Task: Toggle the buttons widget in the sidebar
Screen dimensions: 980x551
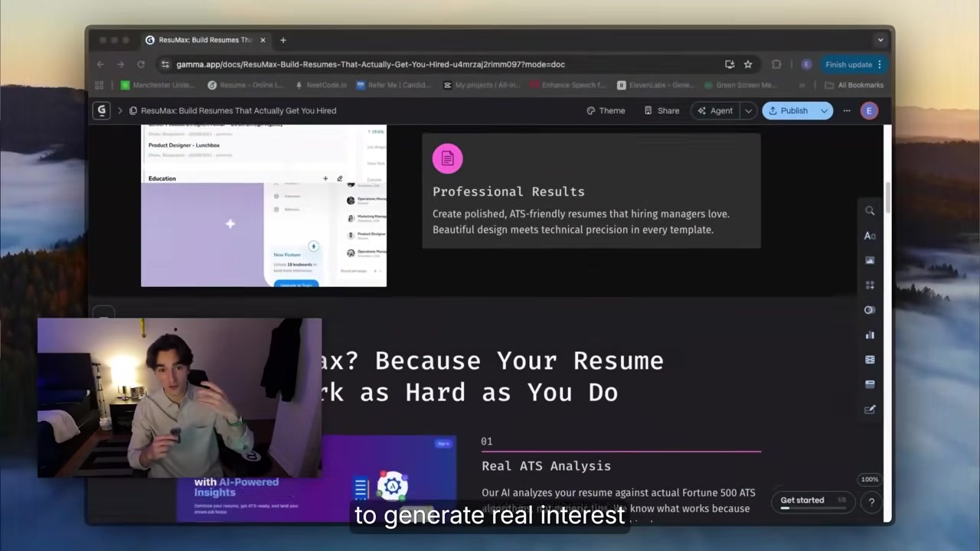Action: pyautogui.click(x=870, y=310)
